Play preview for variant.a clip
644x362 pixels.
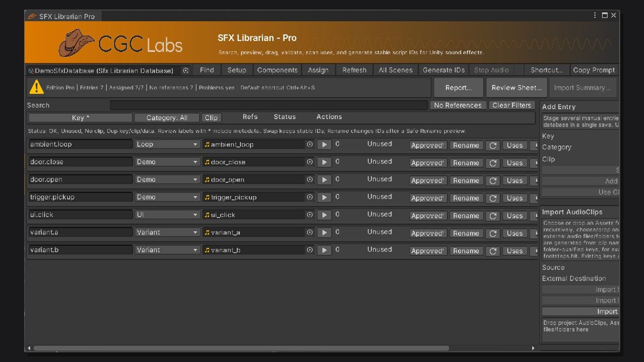click(324, 232)
